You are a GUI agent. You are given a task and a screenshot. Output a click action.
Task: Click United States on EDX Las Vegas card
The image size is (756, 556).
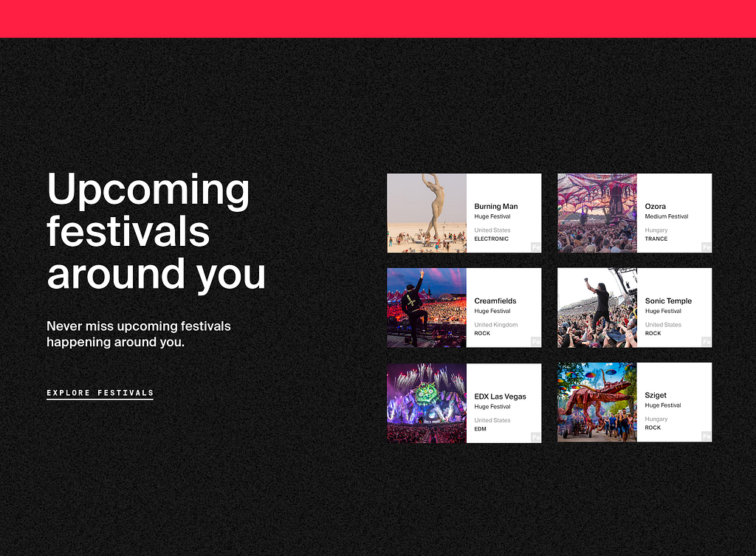click(x=492, y=420)
